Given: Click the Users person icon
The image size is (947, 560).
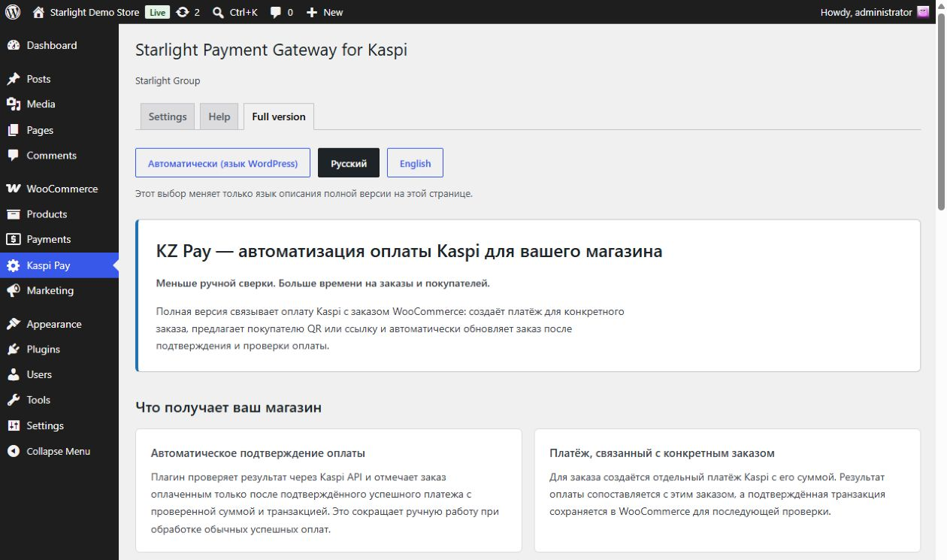Looking at the screenshot, I should 13,374.
